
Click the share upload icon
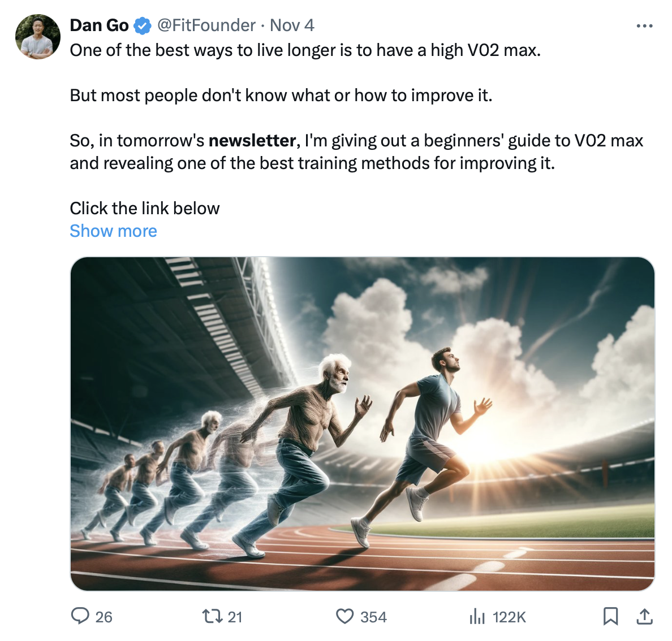(x=645, y=616)
